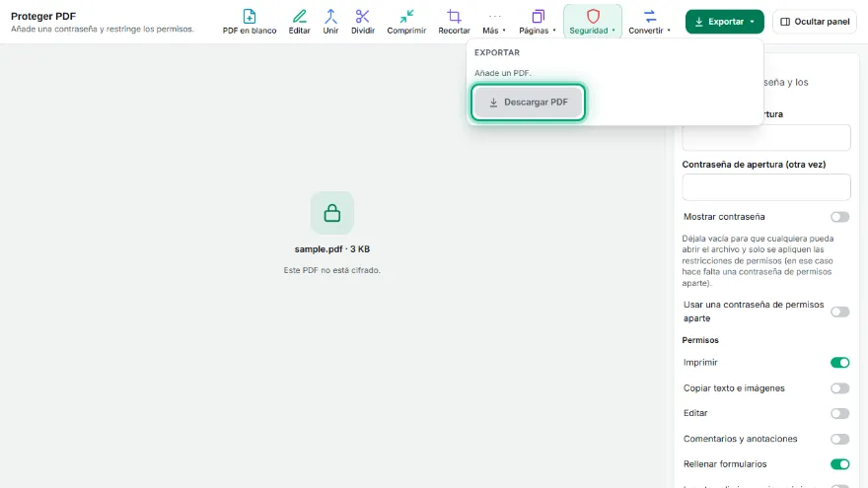Focus the Contraseña de apertura (otra vez) field
Screen dimensions: 868x488
coord(766,187)
